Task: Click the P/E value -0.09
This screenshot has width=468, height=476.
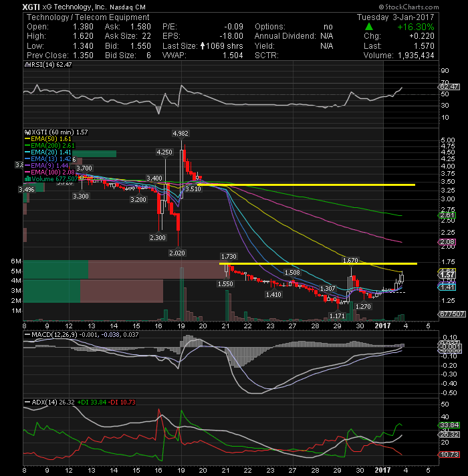Action: point(234,27)
